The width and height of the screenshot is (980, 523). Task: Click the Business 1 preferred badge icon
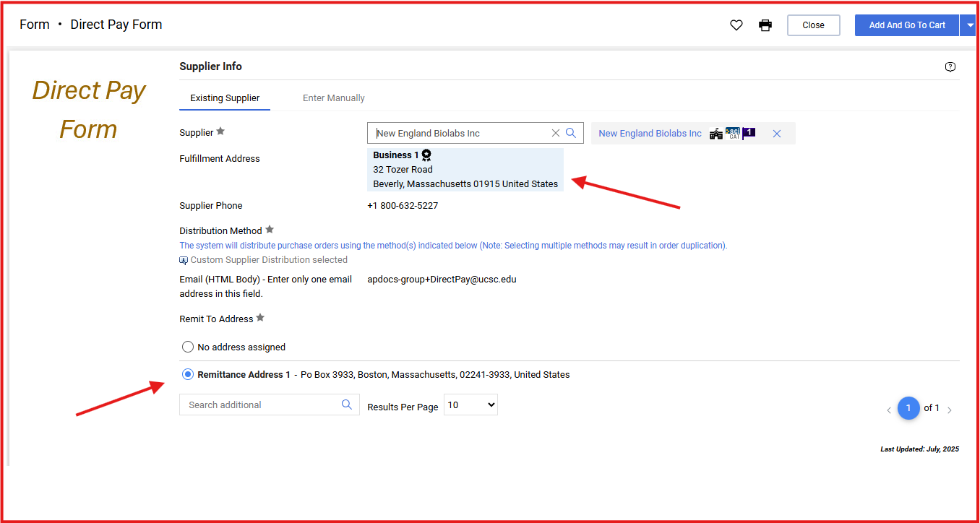[x=426, y=155]
